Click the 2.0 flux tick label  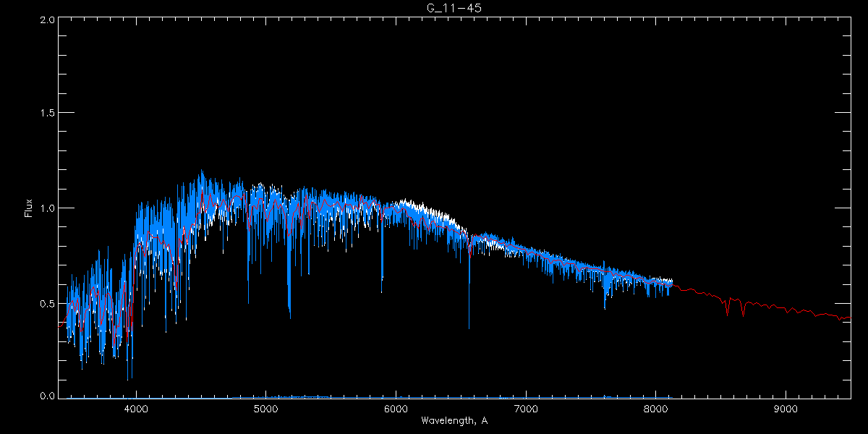point(46,20)
